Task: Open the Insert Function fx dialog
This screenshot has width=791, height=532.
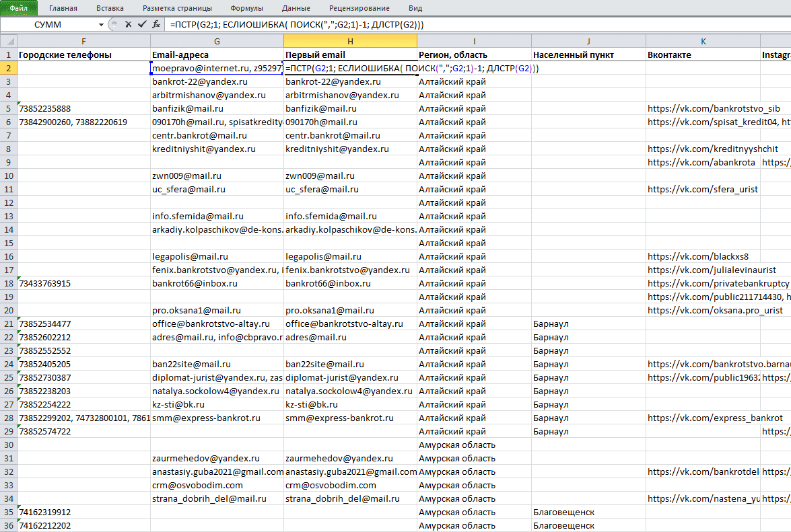Action: 156,24
